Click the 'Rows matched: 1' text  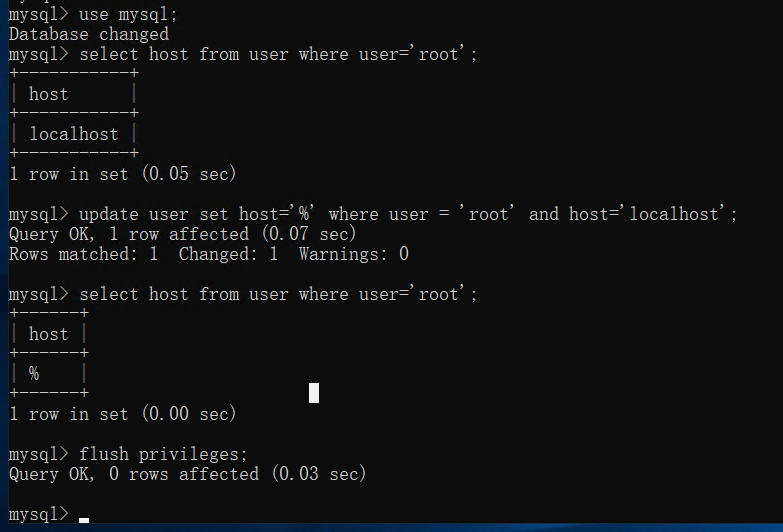(83, 254)
